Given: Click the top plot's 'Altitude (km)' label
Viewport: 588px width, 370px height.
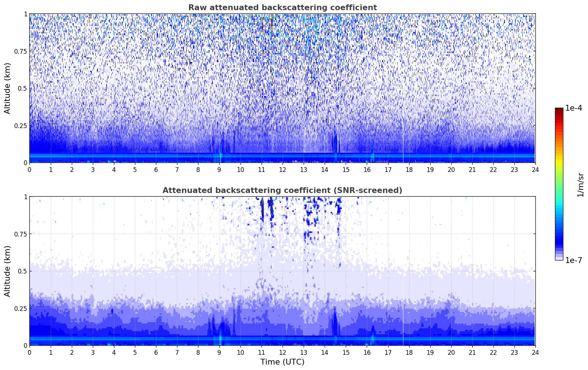Looking at the screenshot, I should [8, 88].
